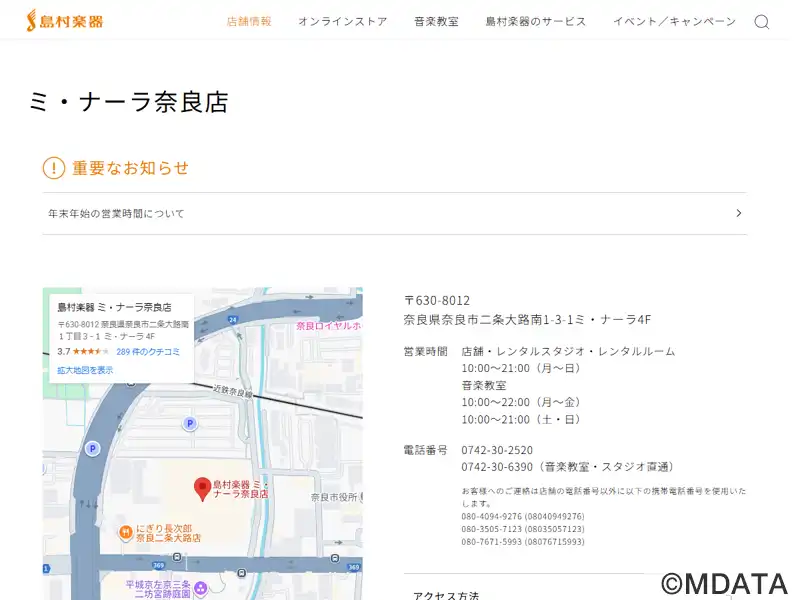Open the 289 件のクチコミ reviews link

click(x=148, y=352)
